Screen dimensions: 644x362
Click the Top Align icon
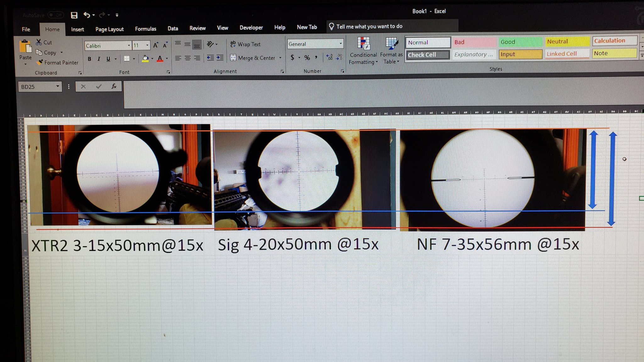(x=178, y=44)
